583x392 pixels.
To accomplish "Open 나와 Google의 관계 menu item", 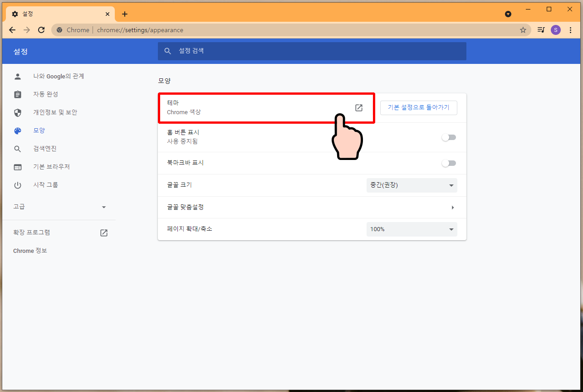I will [x=58, y=76].
